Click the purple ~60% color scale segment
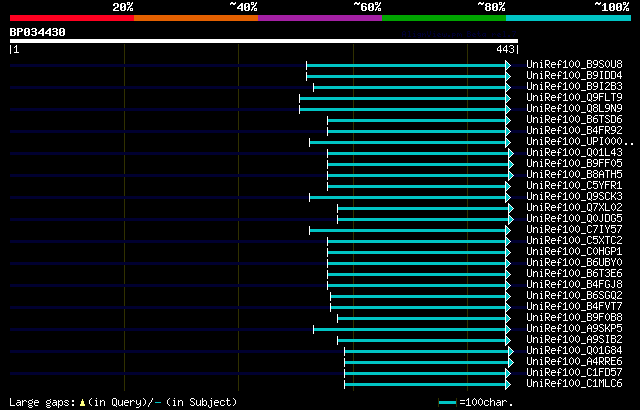 (x=320, y=18)
